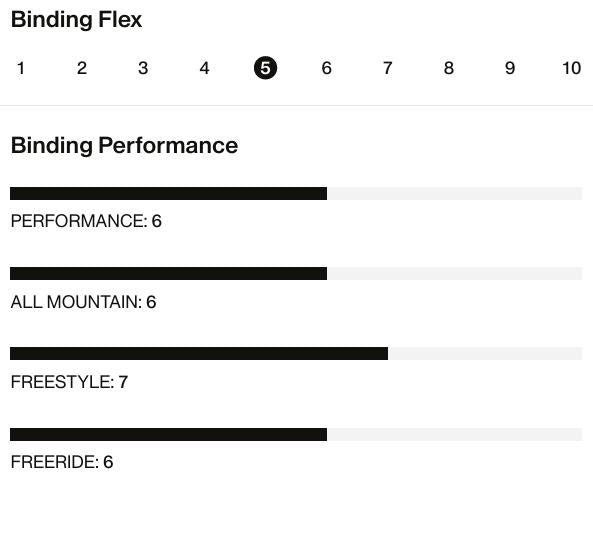
Task: Select flex rating 2
Action: point(82,68)
